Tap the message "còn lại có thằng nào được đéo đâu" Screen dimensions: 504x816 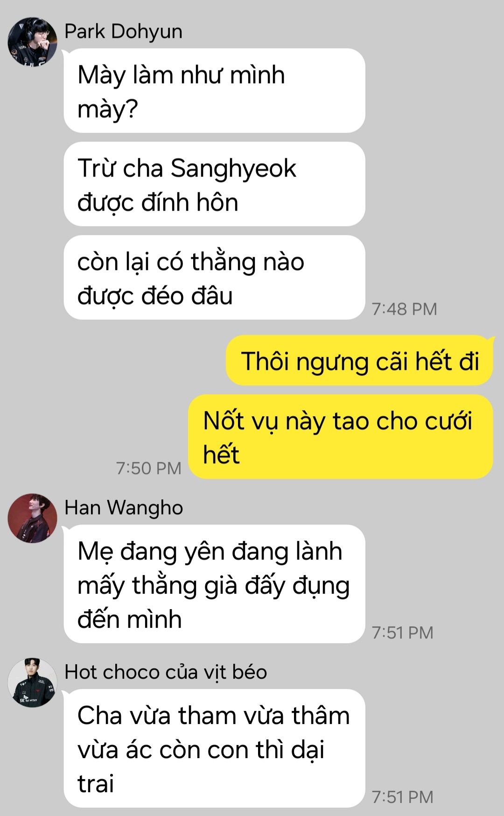pos(214,277)
